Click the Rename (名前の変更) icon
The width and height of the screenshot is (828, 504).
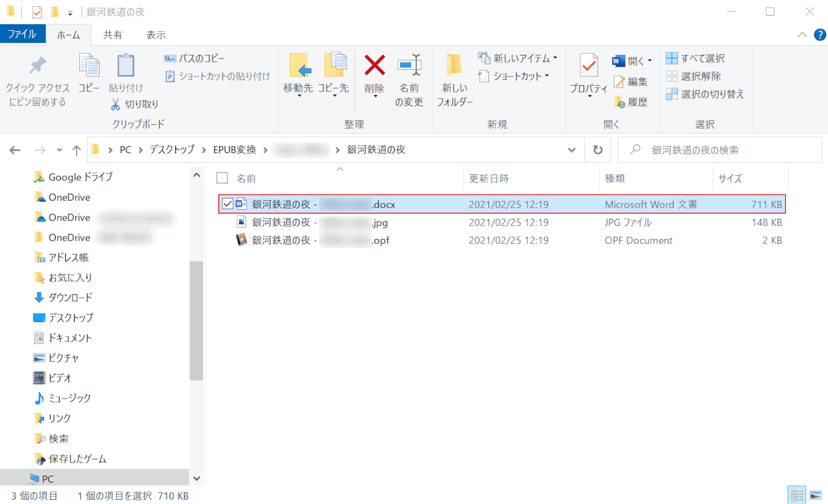coord(409,66)
